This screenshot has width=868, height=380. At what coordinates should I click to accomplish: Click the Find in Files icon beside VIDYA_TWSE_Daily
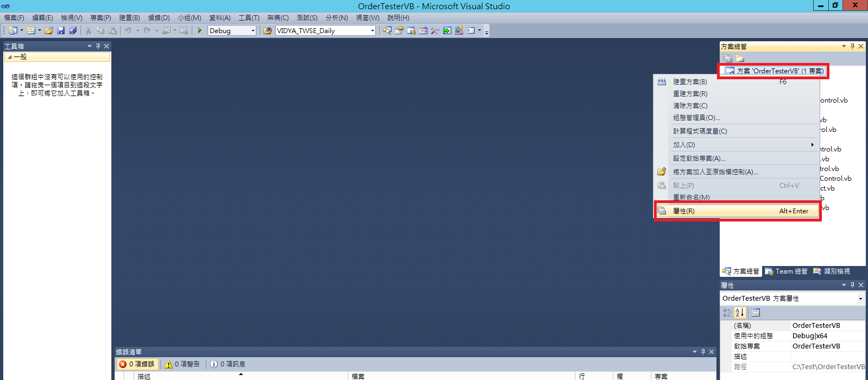coord(267,30)
